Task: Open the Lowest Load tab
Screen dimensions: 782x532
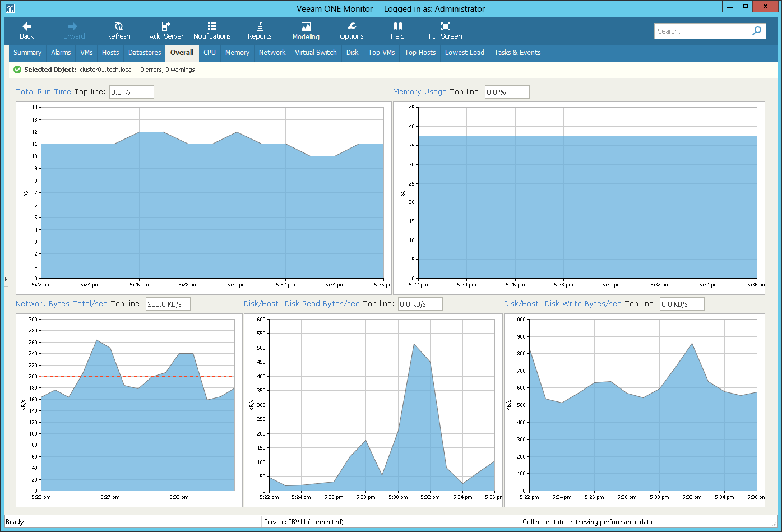Action: tap(465, 53)
